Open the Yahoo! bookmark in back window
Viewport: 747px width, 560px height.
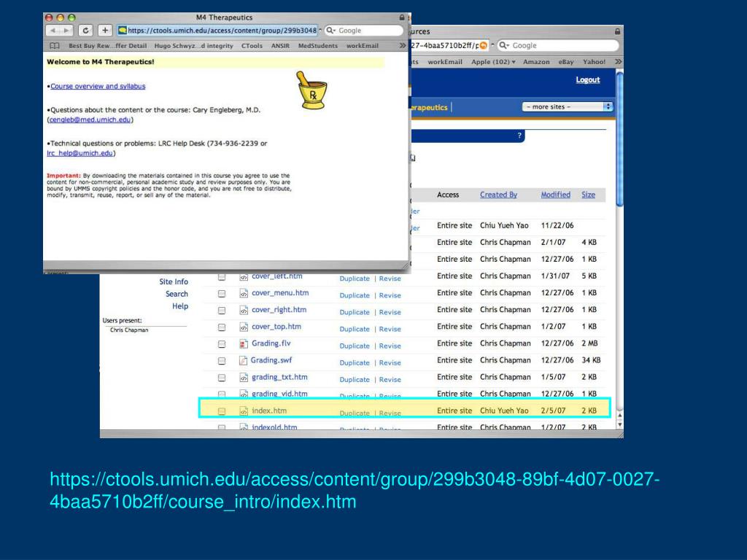[x=594, y=62]
